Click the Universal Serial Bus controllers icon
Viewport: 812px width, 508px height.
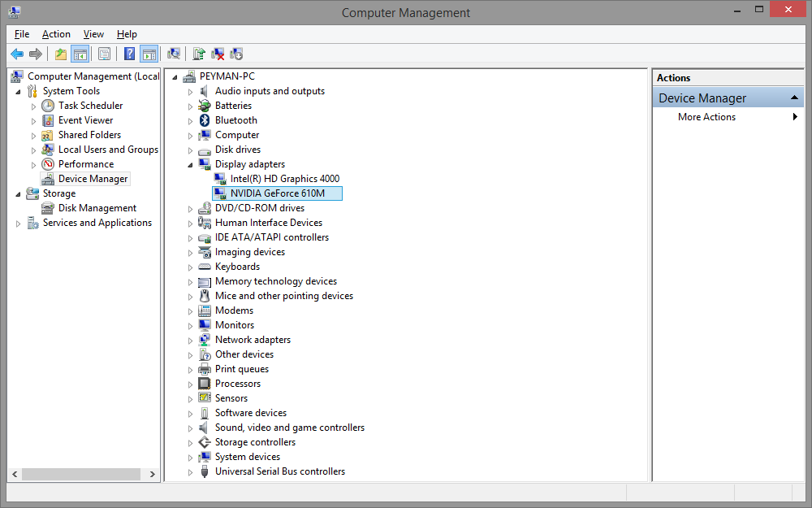205,471
